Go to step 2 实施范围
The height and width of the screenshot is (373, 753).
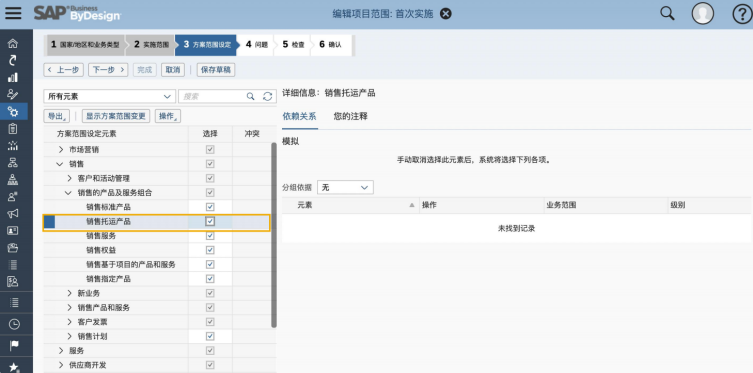point(151,45)
